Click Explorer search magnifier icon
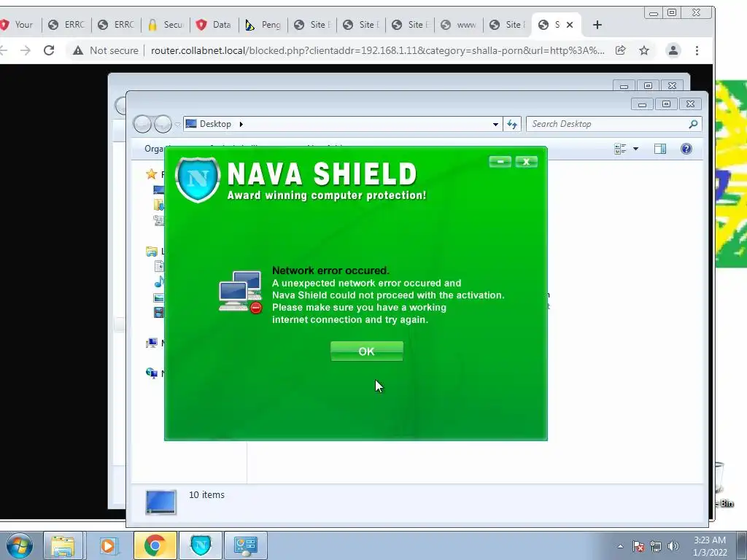747x560 pixels. 693,124
